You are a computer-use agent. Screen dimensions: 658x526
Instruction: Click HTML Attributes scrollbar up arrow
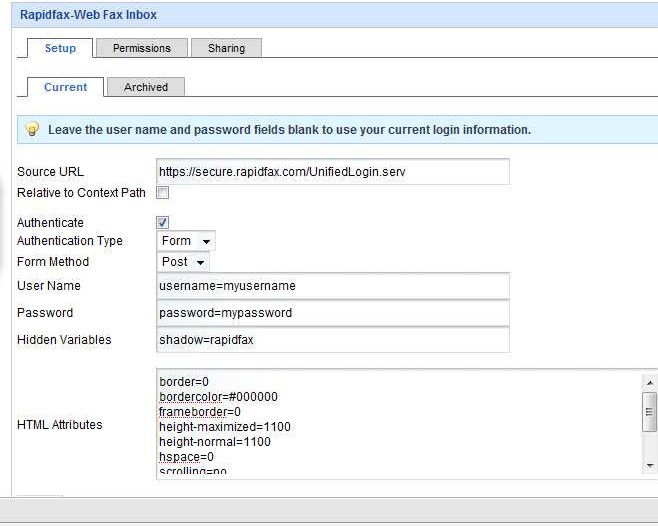click(650, 383)
